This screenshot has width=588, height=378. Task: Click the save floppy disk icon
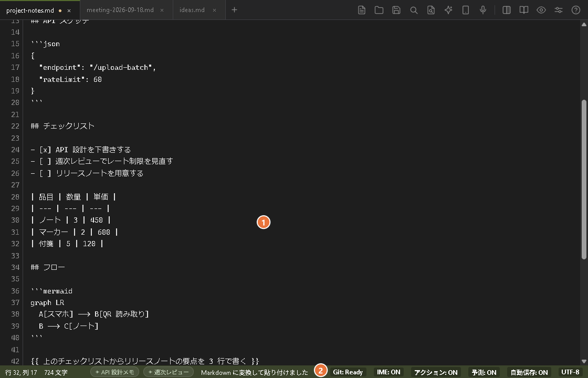coord(396,10)
